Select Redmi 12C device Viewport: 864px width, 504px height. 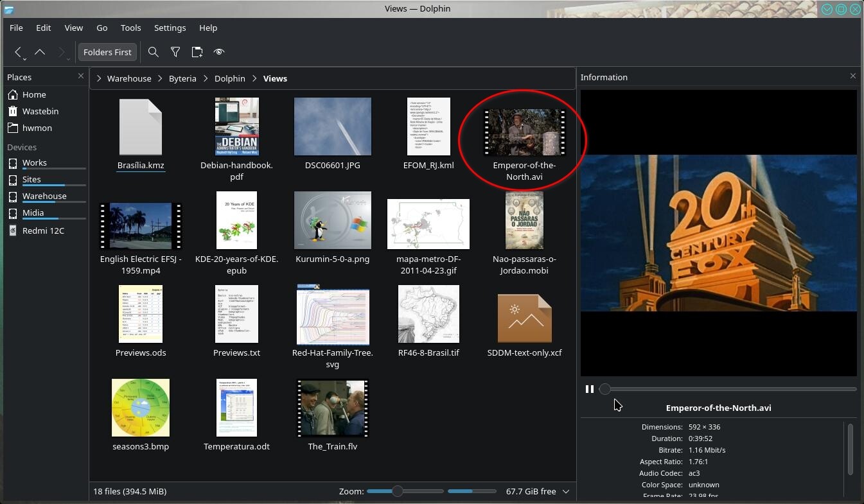(43, 230)
